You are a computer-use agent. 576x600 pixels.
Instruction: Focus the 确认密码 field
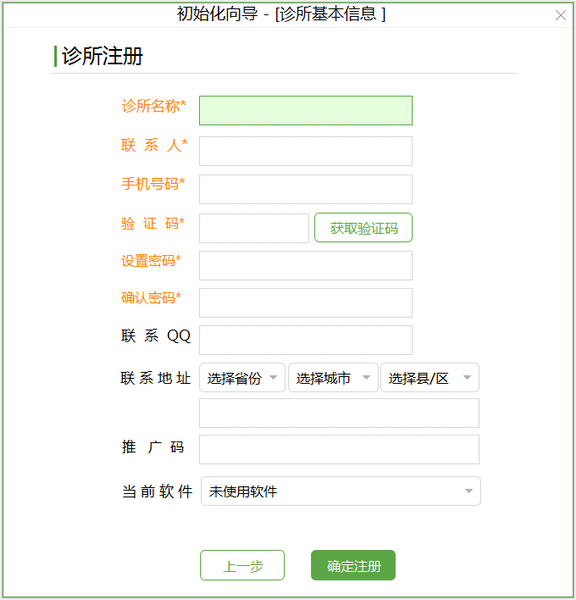click(306, 303)
